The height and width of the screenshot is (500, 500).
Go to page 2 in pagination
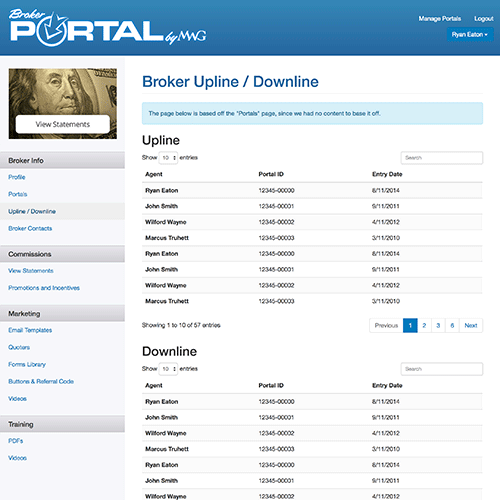click(424, 325)
